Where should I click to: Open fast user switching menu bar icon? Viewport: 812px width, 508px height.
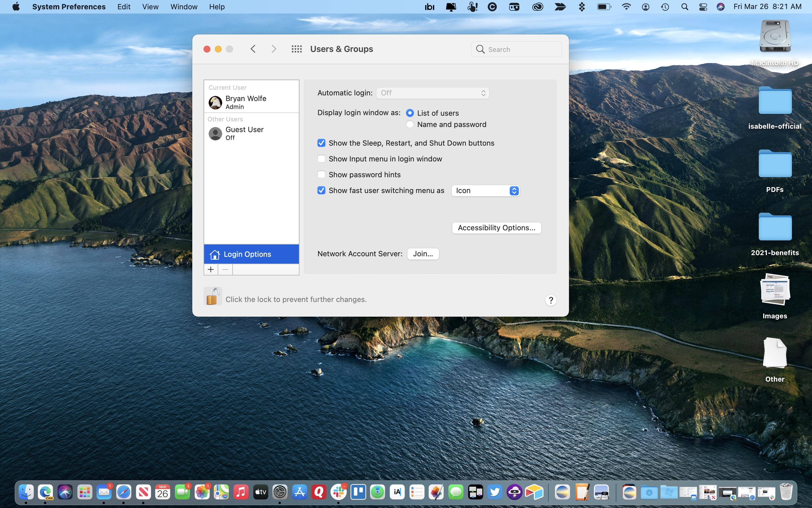[x=646, y=7]
